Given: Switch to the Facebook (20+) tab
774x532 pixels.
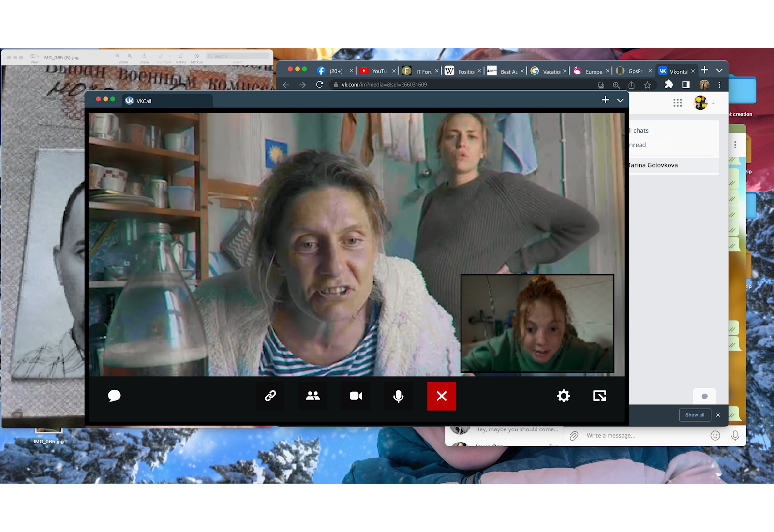Looking at the screenshot, I should 335,71.
